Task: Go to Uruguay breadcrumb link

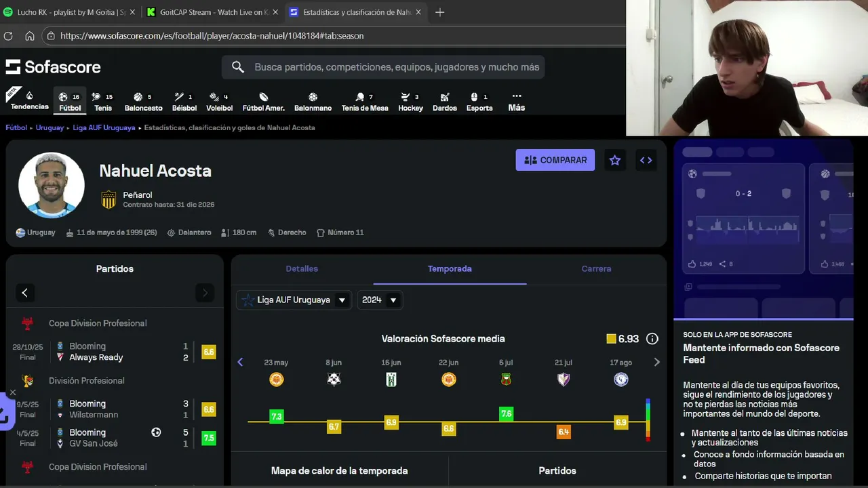Action: 50,127
